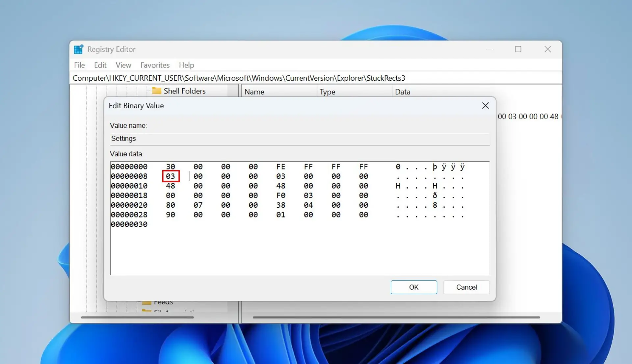The width and height of the screenshot is (632, 364).
Task: Click the last FF byte in row 00000000
Action: 363,167
